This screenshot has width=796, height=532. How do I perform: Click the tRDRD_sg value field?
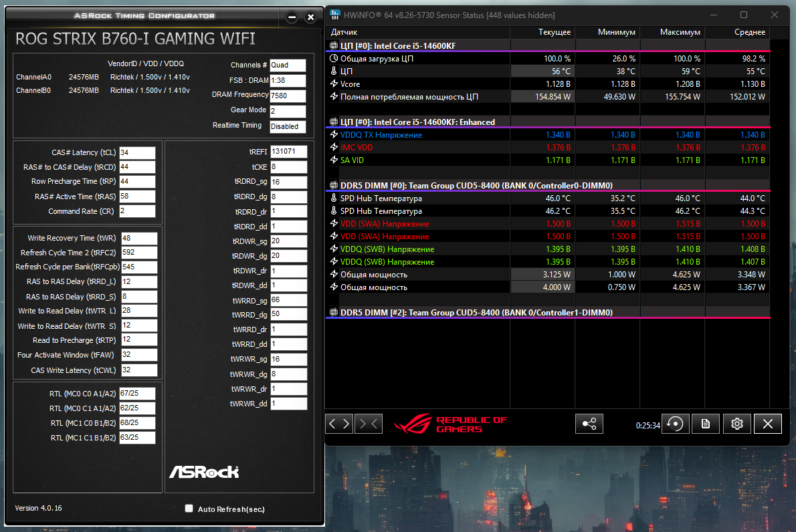[288, 182]
